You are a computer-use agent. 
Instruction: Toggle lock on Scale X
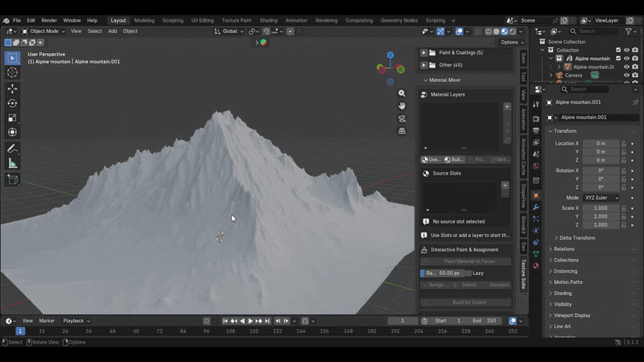pyautogui.click(x=623, y=208)
